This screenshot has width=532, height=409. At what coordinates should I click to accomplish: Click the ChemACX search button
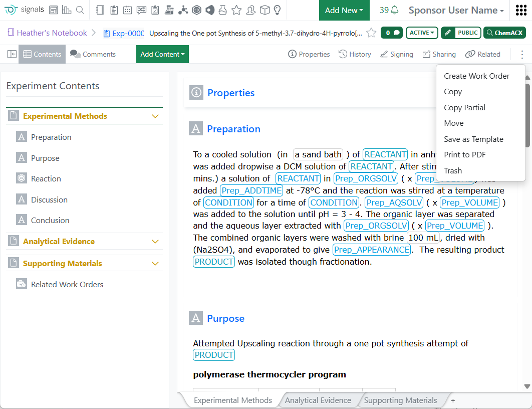pyautogui.click(x=504, y=33)
